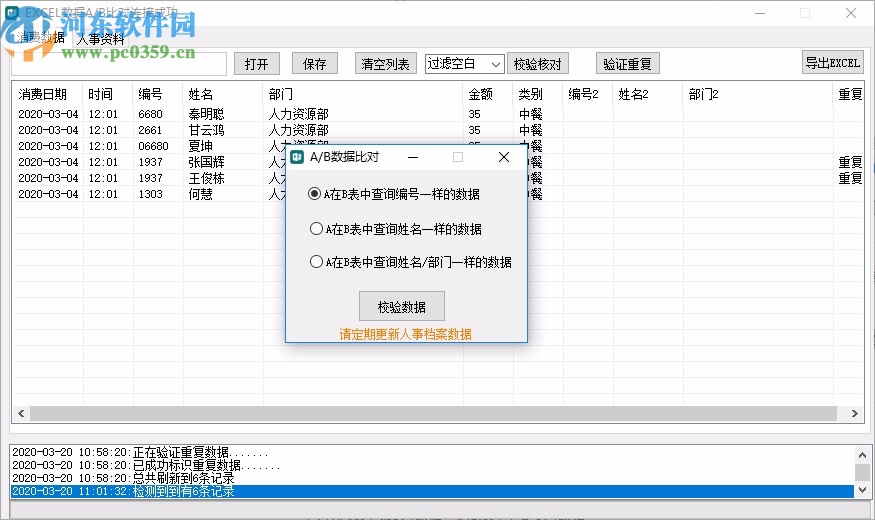Image resolution: width=875 pixels, height=520 pixels.
Task: Click the A/B数据比对 dialog app icon
Action: (297, 157)
